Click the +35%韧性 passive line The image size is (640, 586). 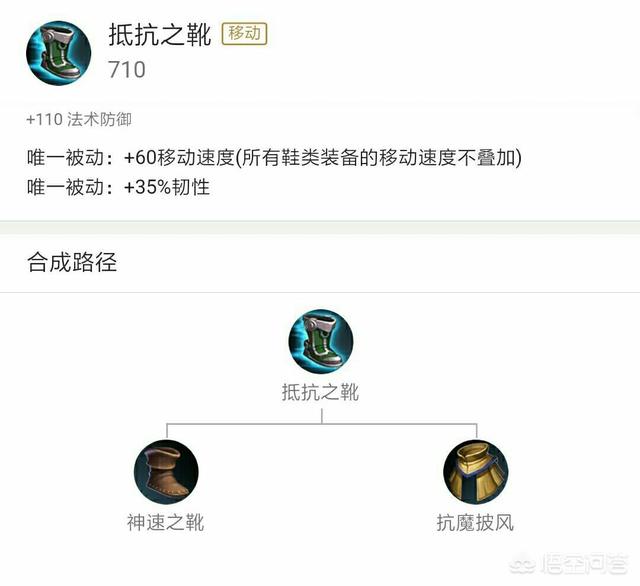(x=167, y=187)
